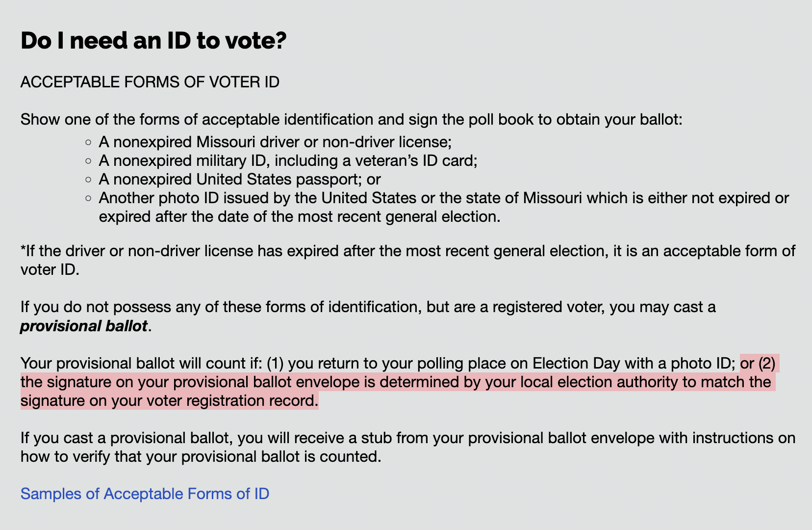Click the bullet marker beside United States passport
The image size is (812, 530).
coord(88,180)
